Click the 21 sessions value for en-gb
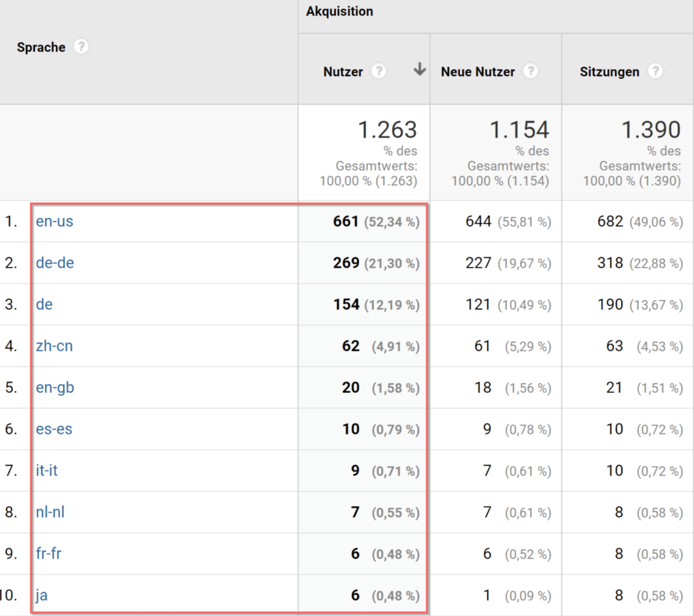 click(614, 388)
